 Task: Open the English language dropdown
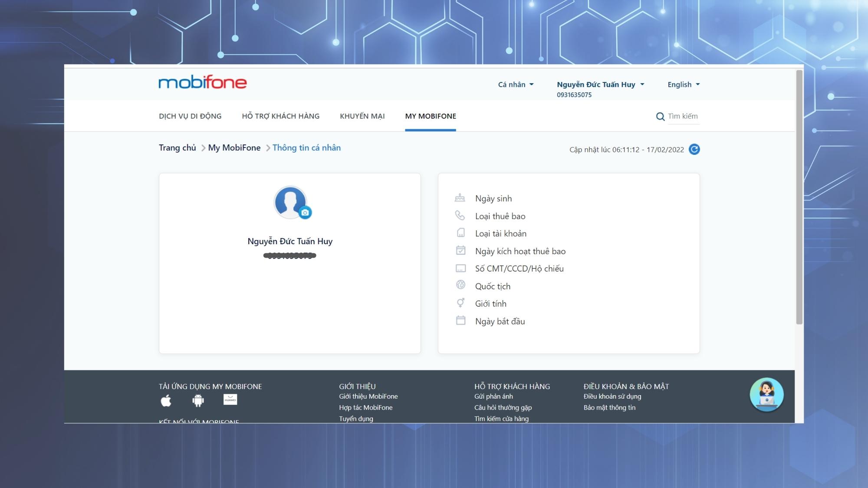pos(684,85)
